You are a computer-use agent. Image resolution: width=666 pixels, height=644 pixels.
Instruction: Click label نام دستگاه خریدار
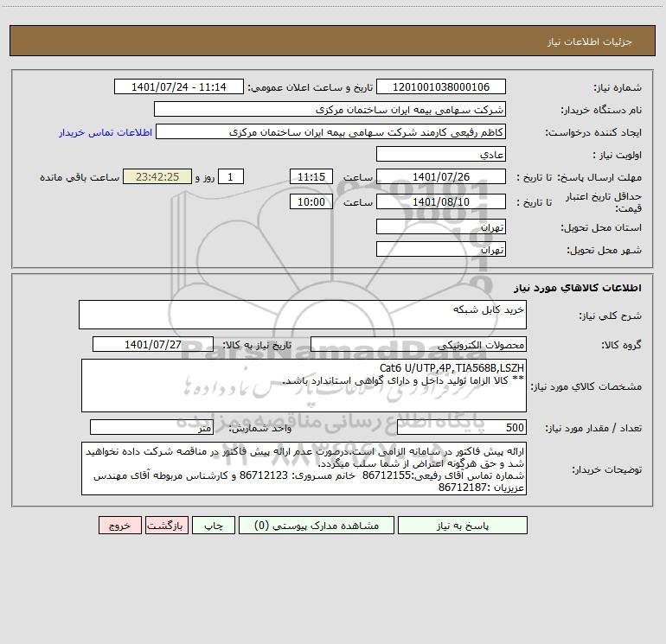(601, 111)
